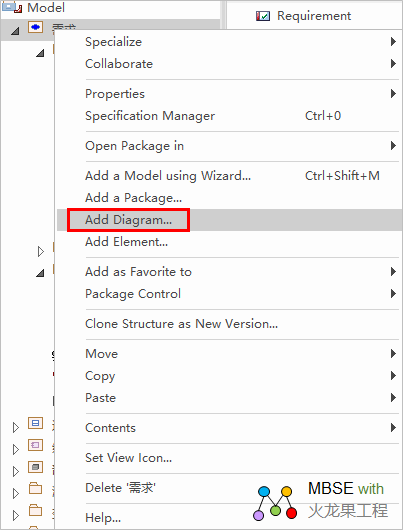Click the Model root node icon
This screenshot has width=408, height=530.
(12, 7)
